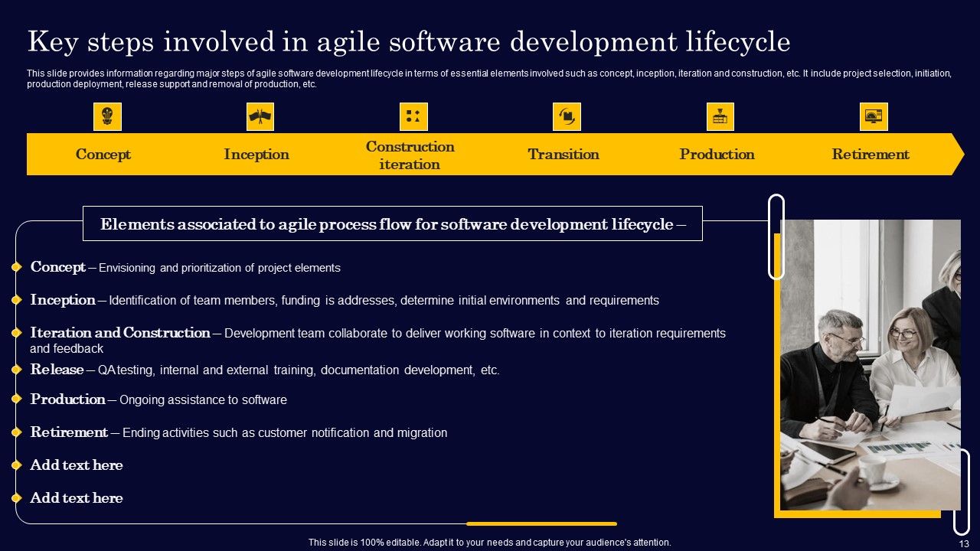This screenshot has width=980, height=551.
Task: Select the Concept step in the arrow bar
Action: coord(103,155)
